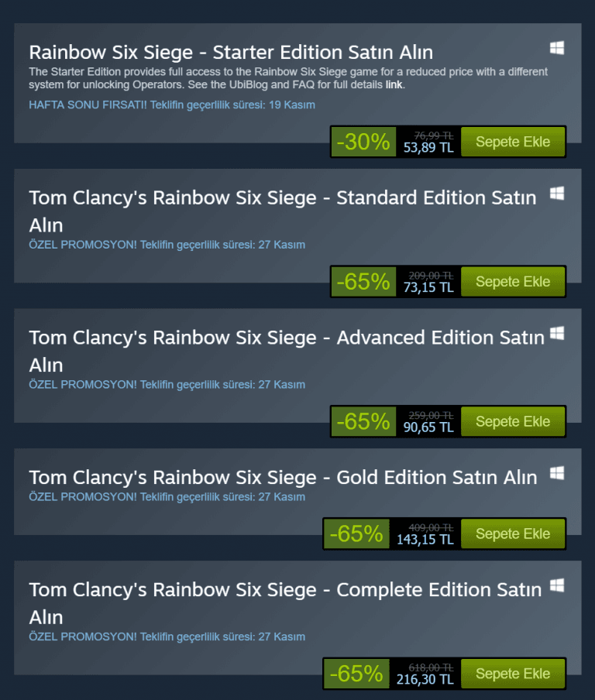The width and height of the screenshot is (595, 700).
Task: Click the -65% discount badge for Standard Edition
Action: tap(363, 282)
